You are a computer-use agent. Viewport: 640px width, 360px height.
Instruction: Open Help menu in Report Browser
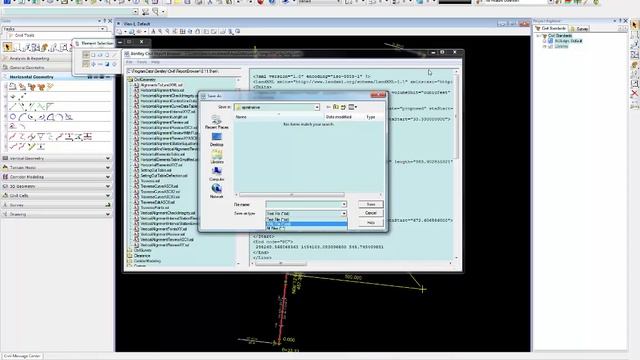155,62
